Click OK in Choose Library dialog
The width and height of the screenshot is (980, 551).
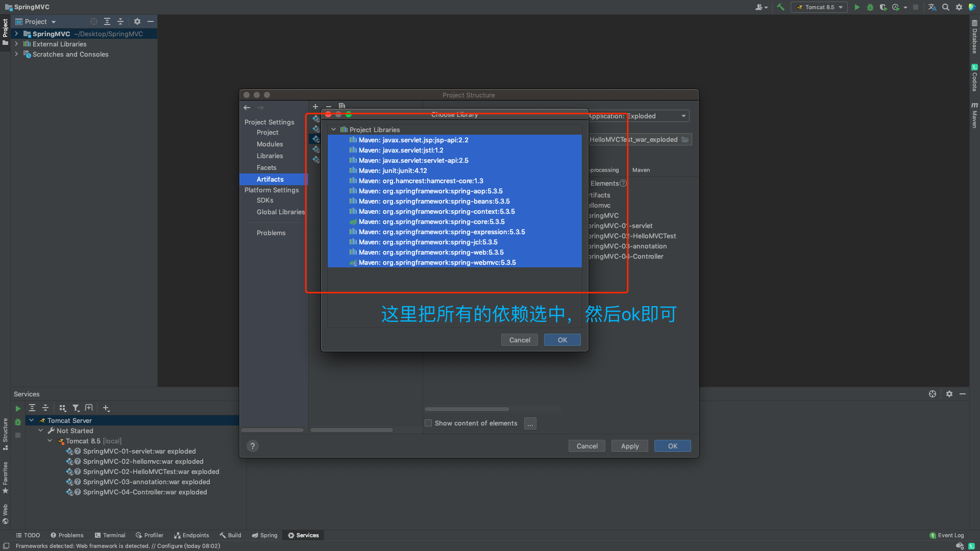coord(562,340)
